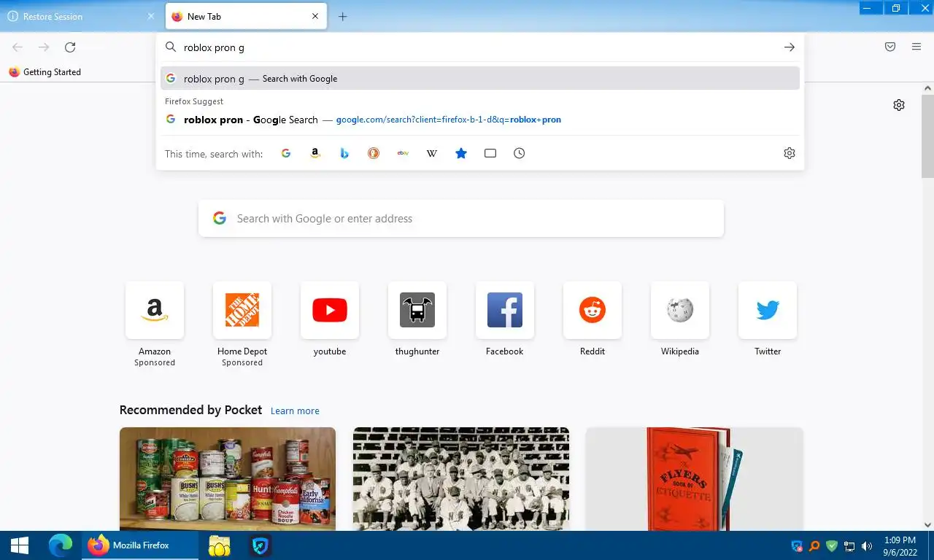Click the page vertical scrollbar thumb
Viewport: 934px width, 560px height.
pyautogui.click(x=927, y=136)
